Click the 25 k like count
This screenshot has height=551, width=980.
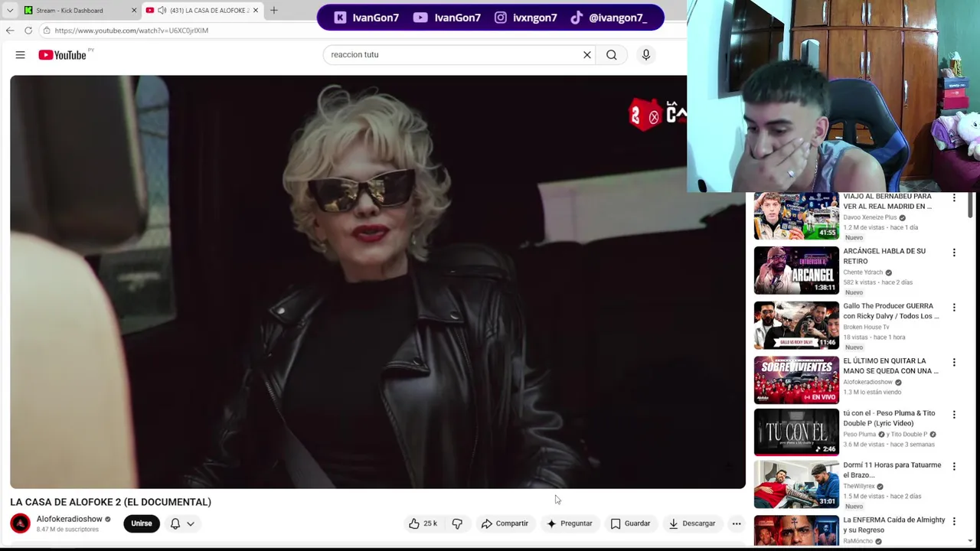(x=430, y=523)
